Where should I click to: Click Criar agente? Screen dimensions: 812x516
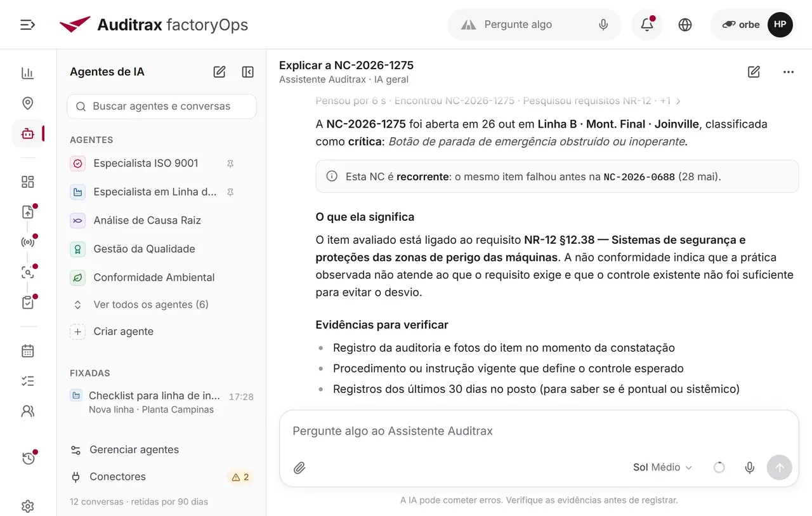(162, 332)
